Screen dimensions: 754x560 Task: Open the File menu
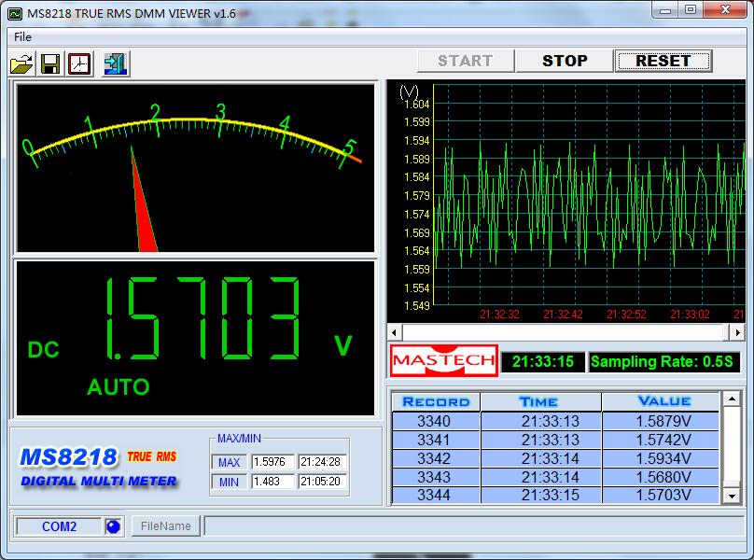(22, 36)
